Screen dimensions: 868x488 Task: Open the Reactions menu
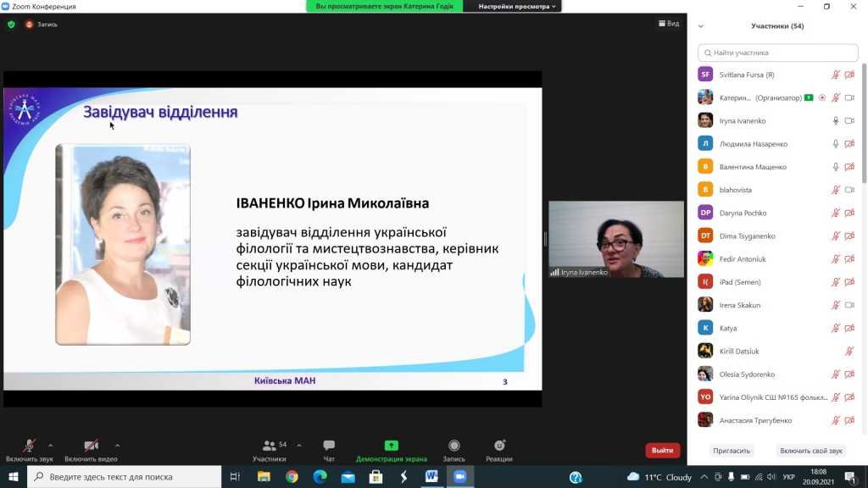pos(499,446)
